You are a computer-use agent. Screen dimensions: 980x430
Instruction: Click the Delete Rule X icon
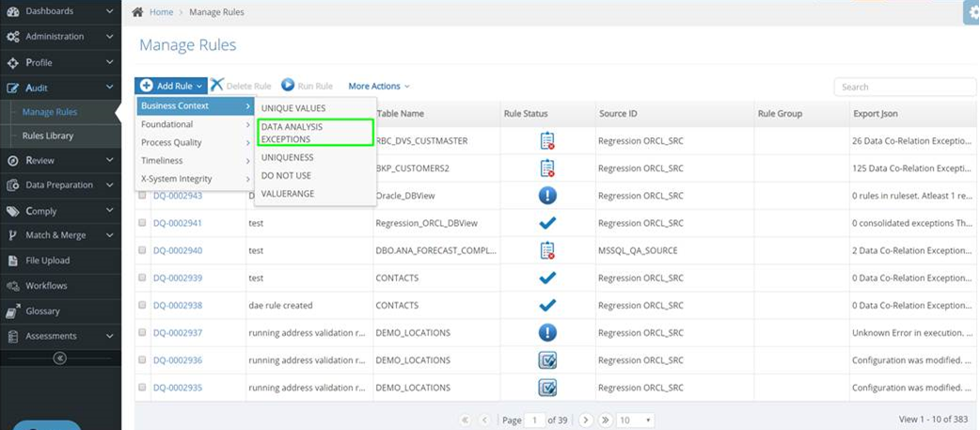coord(217,85)
